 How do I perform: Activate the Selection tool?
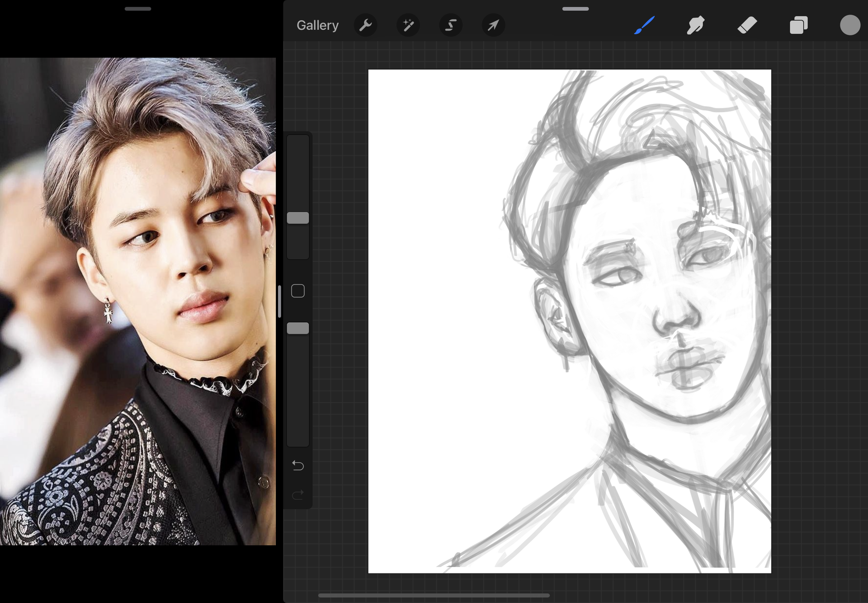[451, 25]
